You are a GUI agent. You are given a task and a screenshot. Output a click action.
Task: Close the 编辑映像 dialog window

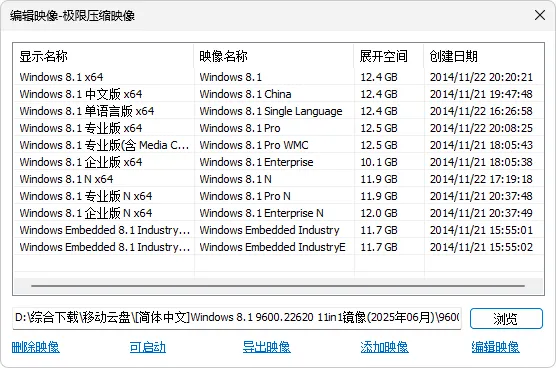tap(540, 15)
